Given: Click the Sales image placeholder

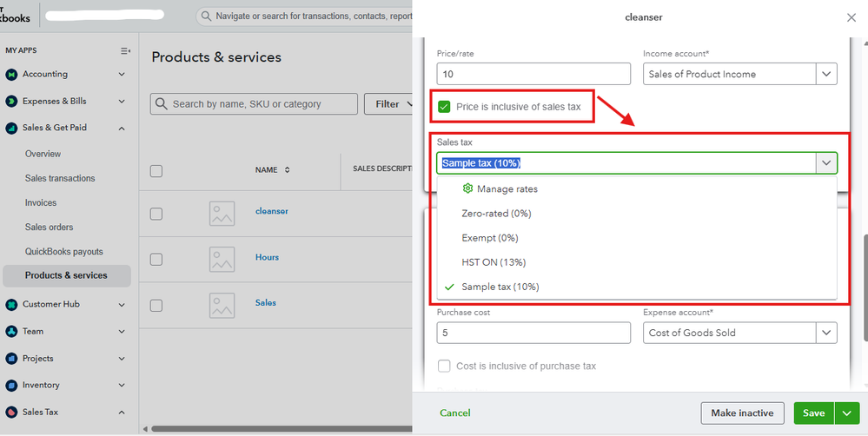Looking at the screenshot, I should [222, 305].
